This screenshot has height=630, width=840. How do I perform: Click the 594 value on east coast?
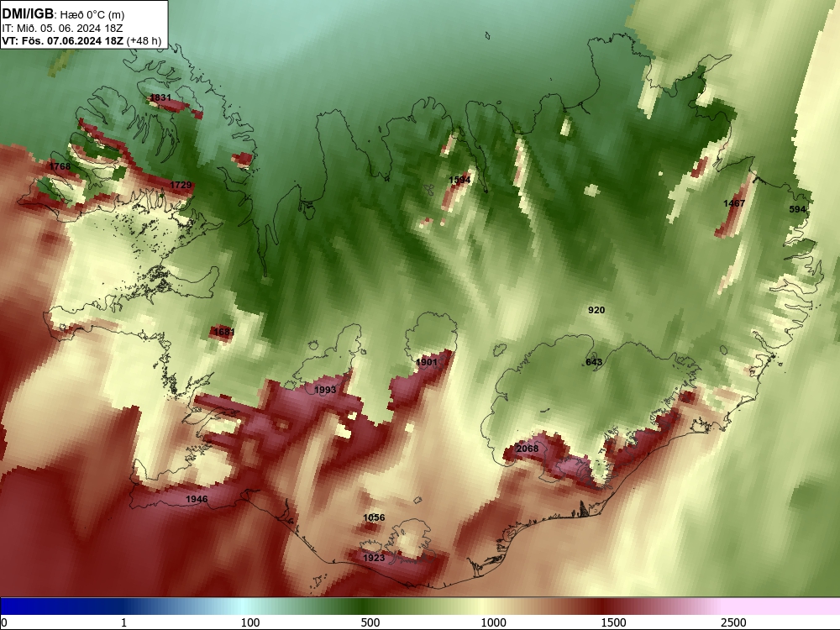click(797, 209)
